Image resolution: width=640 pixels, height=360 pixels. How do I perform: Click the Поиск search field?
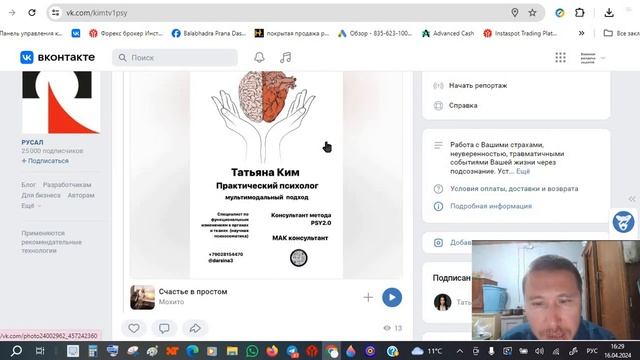click(175, 58)
